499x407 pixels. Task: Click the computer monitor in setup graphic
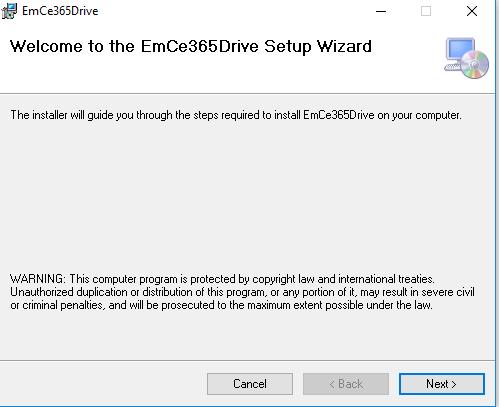click(x=460, y=51)
